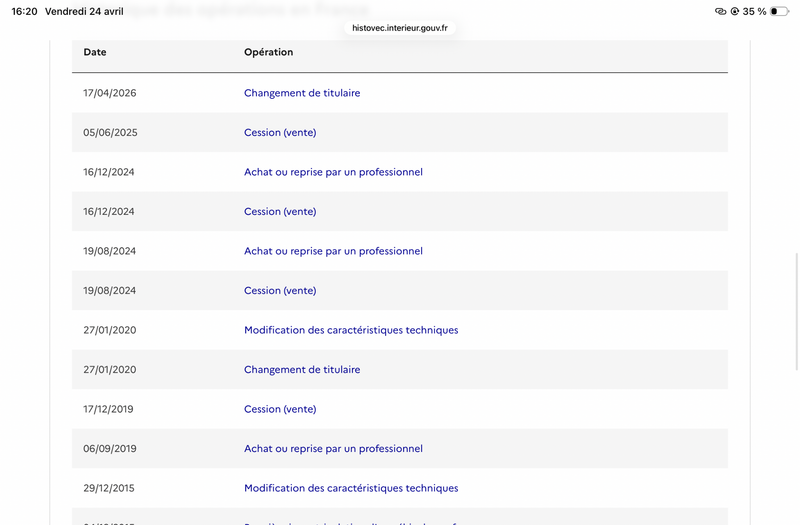The image size is (800, 525).
Task: Tap the histovec.interieur.gouv.fr address pill
Action: tap(400, 28)
